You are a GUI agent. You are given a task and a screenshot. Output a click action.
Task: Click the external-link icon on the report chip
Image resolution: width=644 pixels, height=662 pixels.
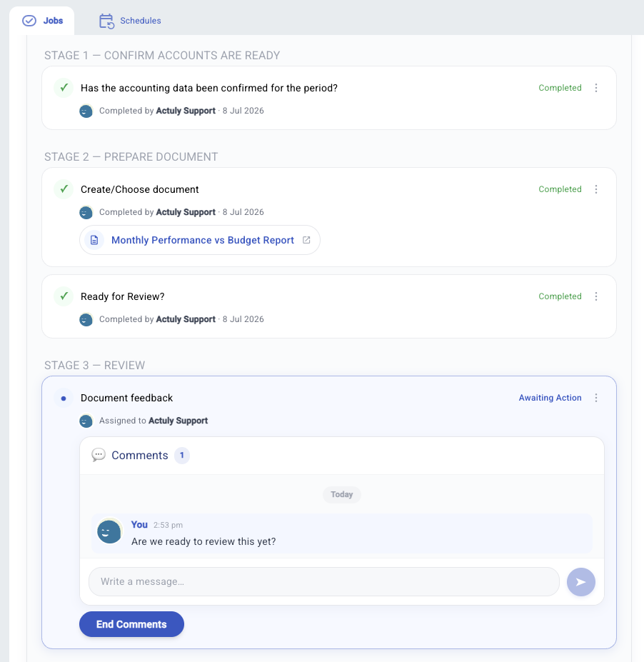[306, 240]
